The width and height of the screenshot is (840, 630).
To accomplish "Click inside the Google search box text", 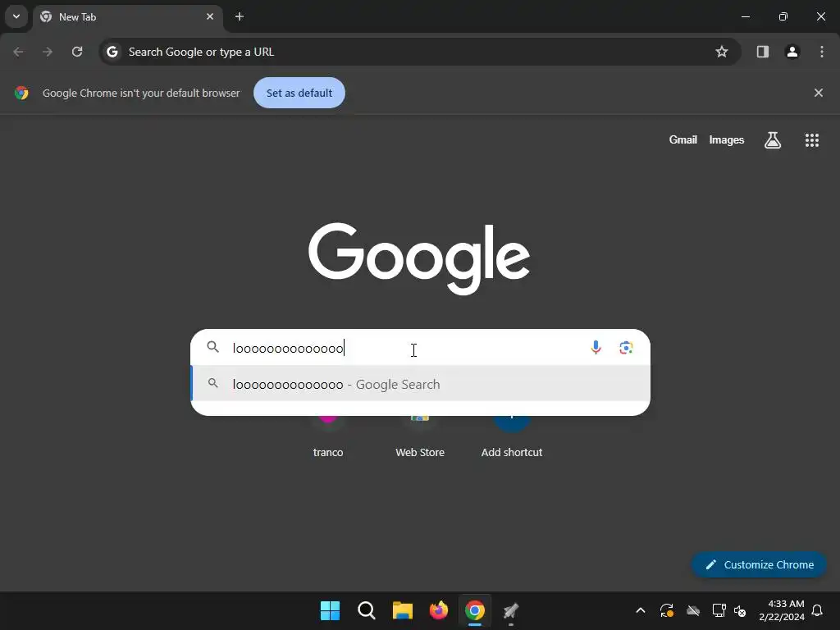I will [x=288, y=349].
